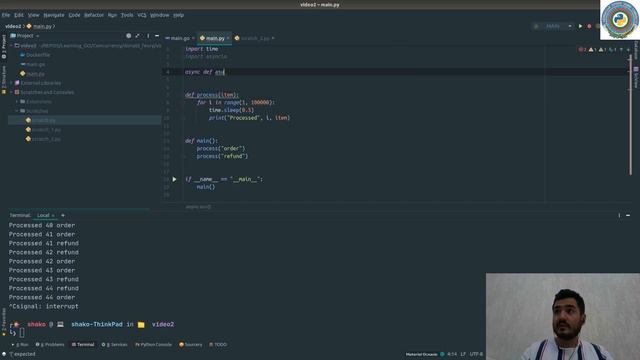640x360 pixels.
Task: Click the main.py breadcrumb
Action: coord(40,26)
